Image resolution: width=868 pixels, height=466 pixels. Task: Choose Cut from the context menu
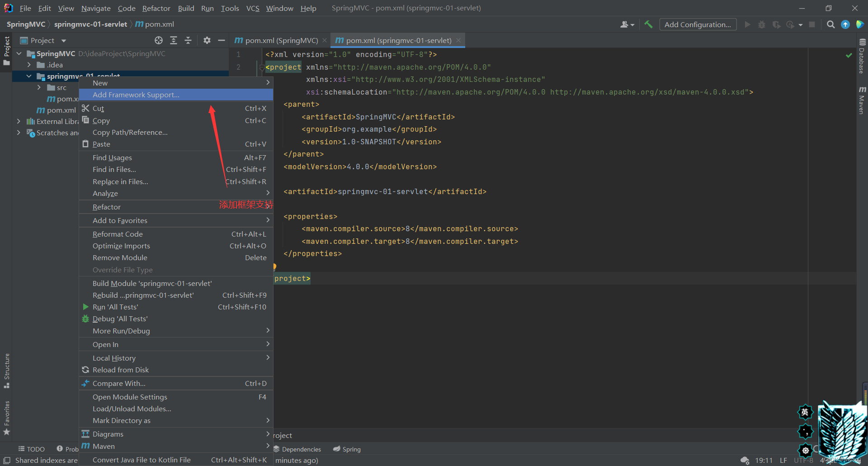pos(176,108)
